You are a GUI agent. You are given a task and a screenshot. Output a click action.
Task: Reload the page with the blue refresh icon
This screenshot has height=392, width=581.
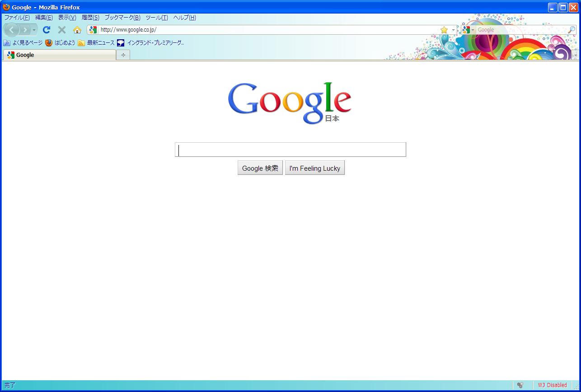point(46,30)
